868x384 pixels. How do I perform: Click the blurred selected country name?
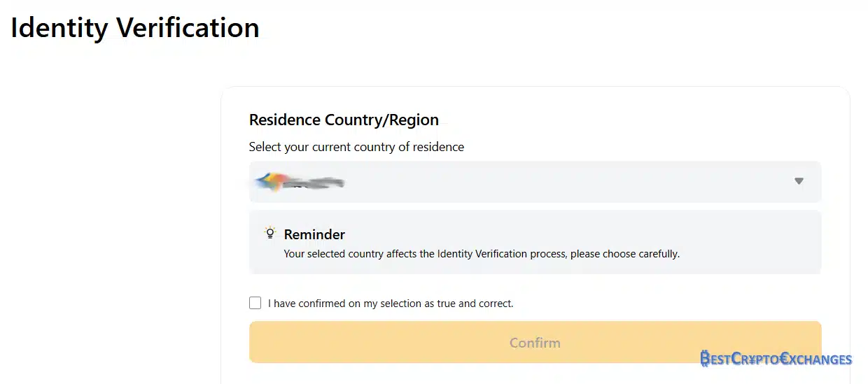315,183
